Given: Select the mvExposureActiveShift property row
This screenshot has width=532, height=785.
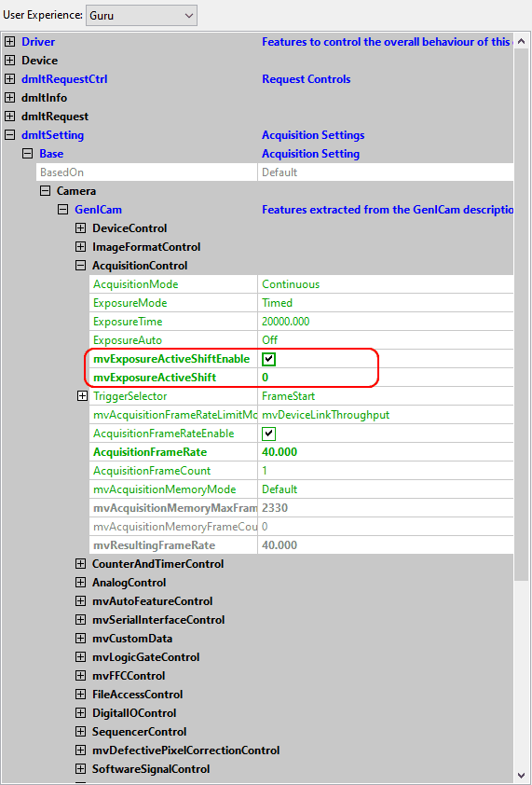Looking at the screenshot, I should tap(301, 378).
